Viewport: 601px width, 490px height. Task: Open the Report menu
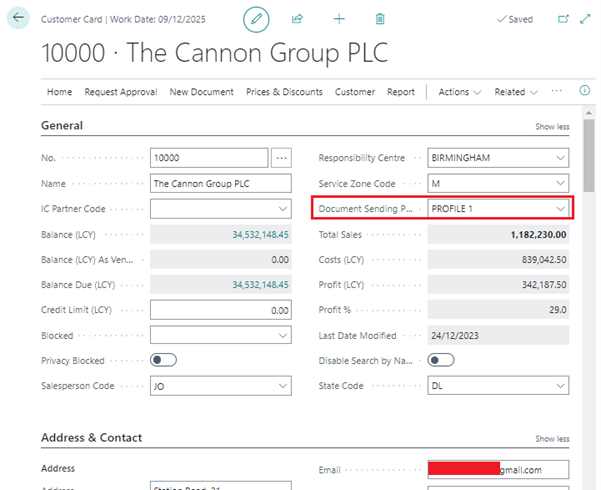pyautogui.click(x=401, y=92)
